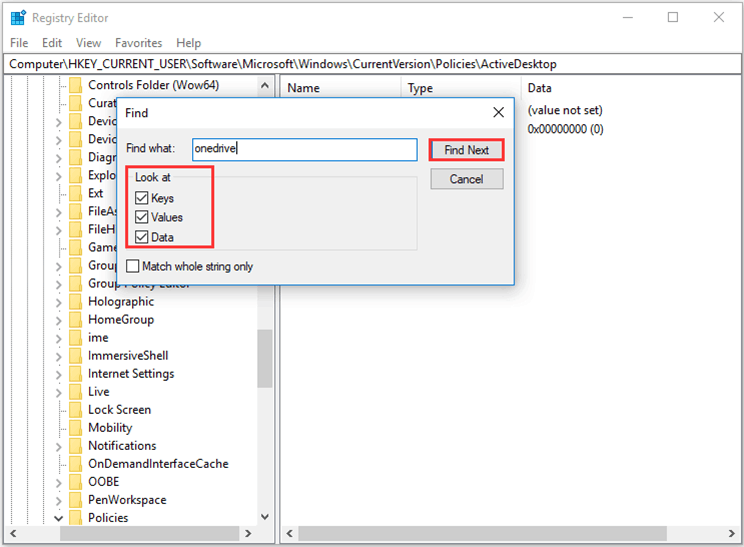Click Cancel in the Find dialog
Image resolution: width=744 pixels, height=547 pixels.
coord(466,179)
